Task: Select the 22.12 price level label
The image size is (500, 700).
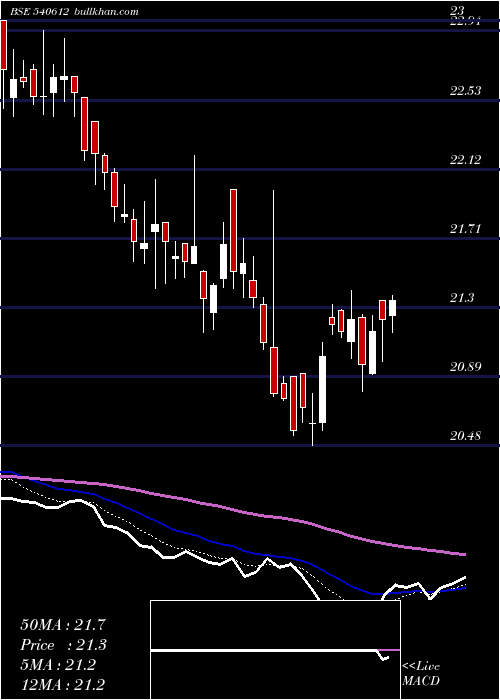Action: point(466,160)
